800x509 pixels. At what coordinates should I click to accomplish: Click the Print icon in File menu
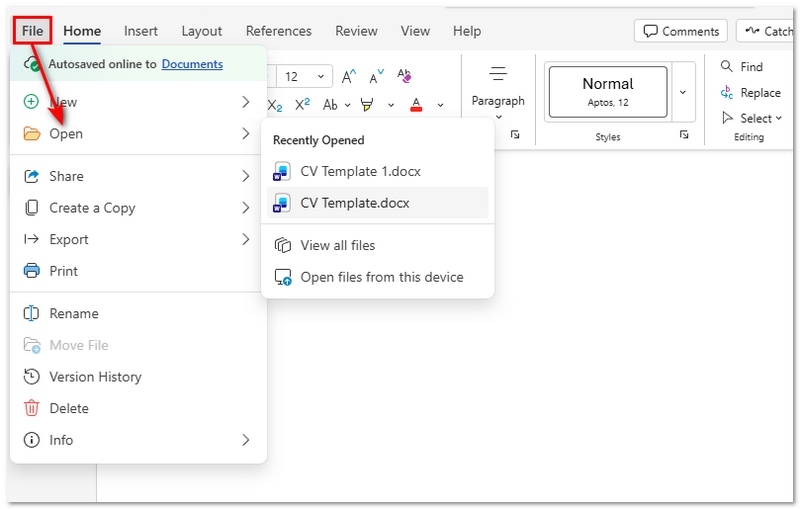click(31, 271)
